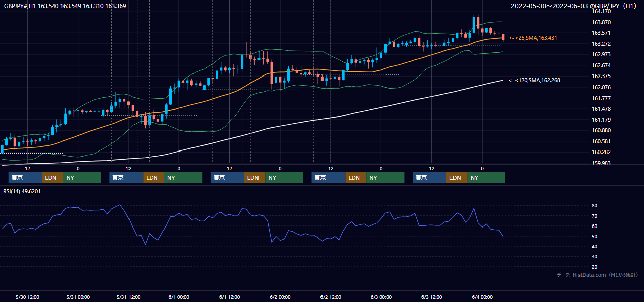Click price axis label 160.880
644x302 pixels.
602,130
